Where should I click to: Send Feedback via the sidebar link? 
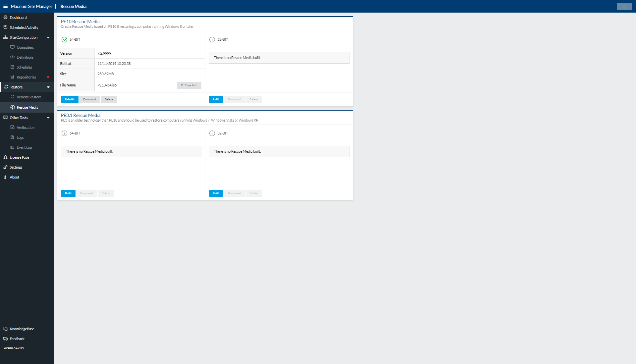17,338
